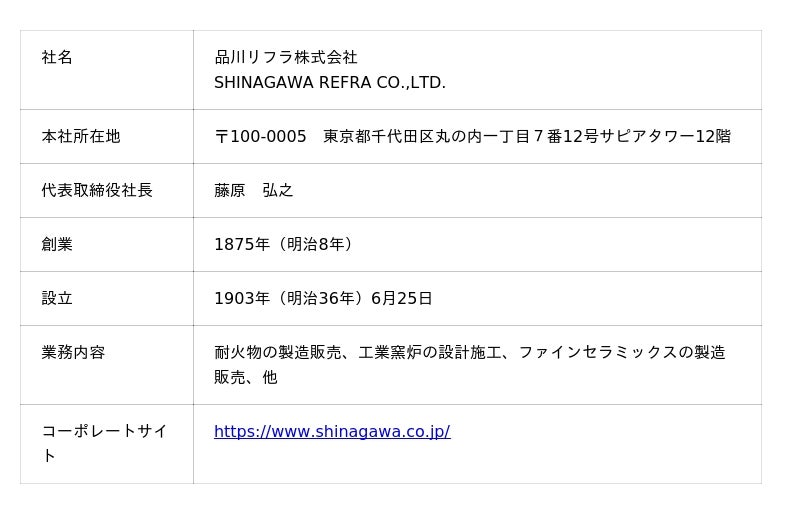Click the postal code 〒100-0005
Viewport: 800px width, 514px height.
coord(261,137)
